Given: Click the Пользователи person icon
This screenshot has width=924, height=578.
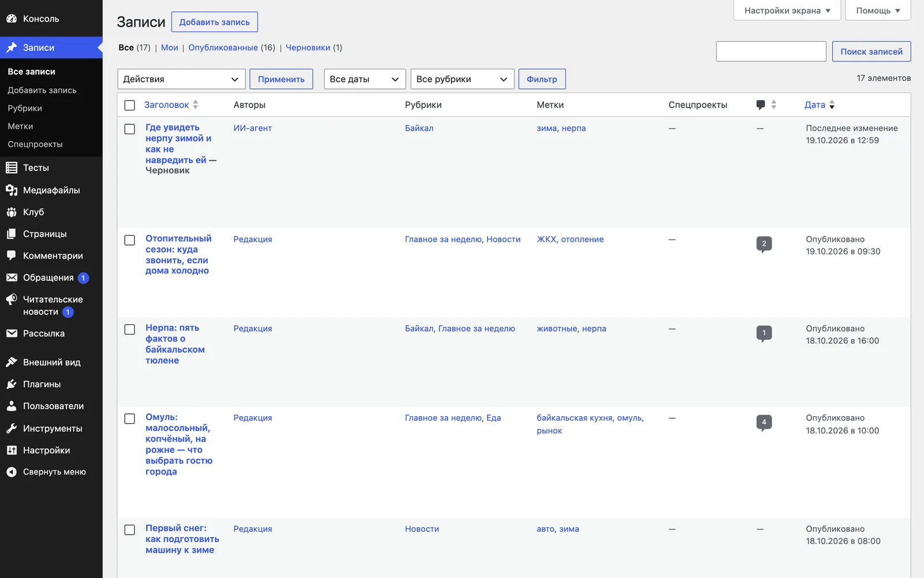Looking at the screenshot, I should [12, 406].
